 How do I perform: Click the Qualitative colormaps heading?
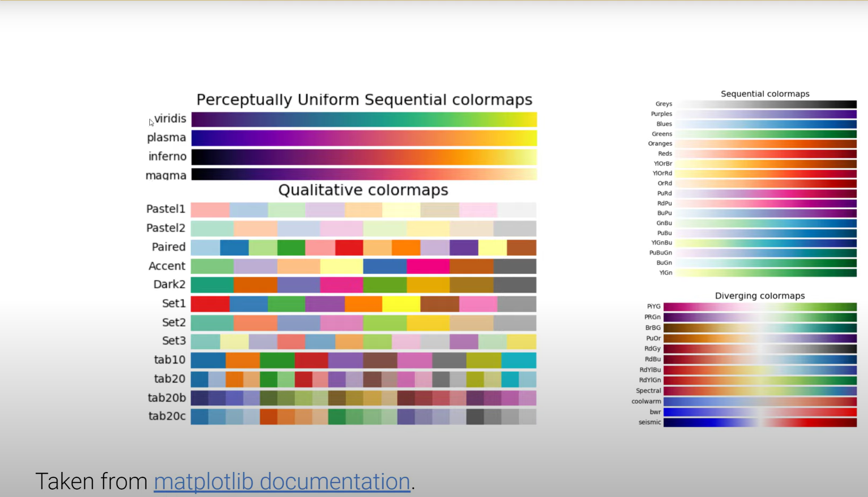[x=363, y=190]
